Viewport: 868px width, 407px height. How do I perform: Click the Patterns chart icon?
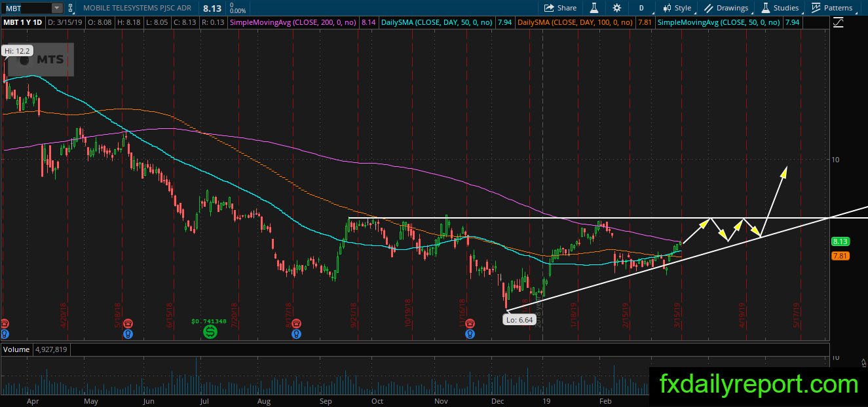click(x=816, y=8)
